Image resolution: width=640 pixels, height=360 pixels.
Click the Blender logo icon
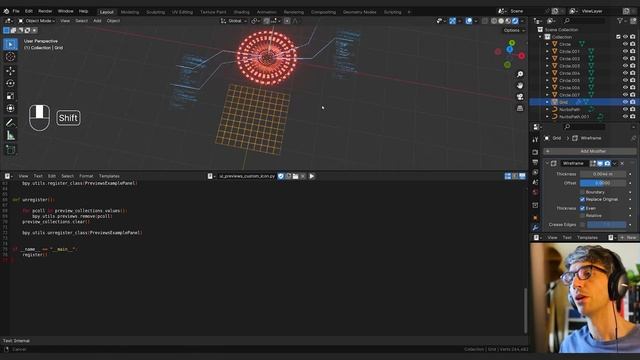coord(6,11)
